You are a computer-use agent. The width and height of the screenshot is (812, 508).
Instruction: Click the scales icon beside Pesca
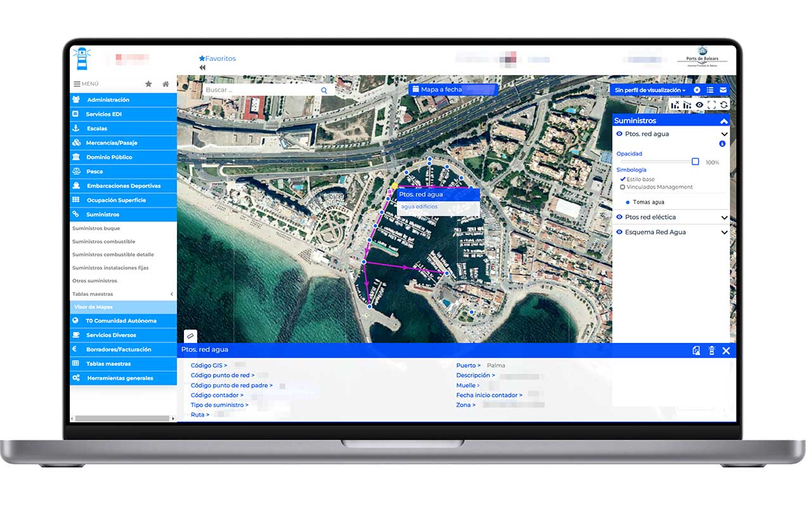(x=76, y=171)
